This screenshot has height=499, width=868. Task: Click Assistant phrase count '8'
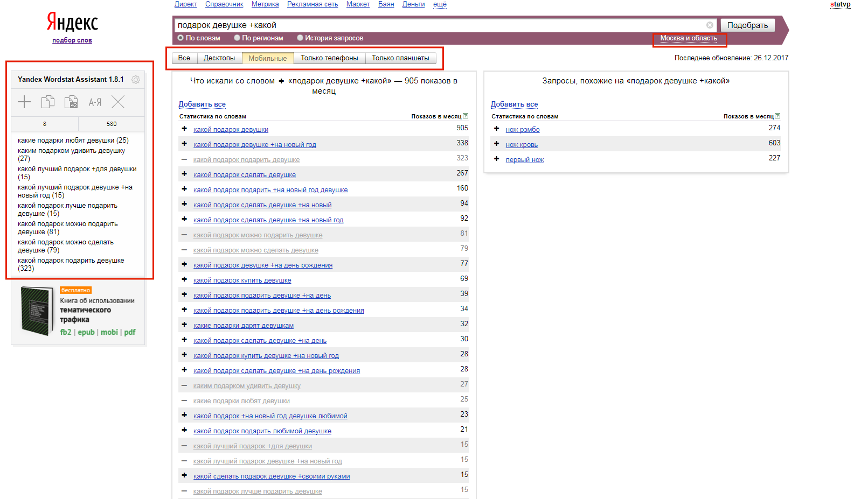click(45, 124)
